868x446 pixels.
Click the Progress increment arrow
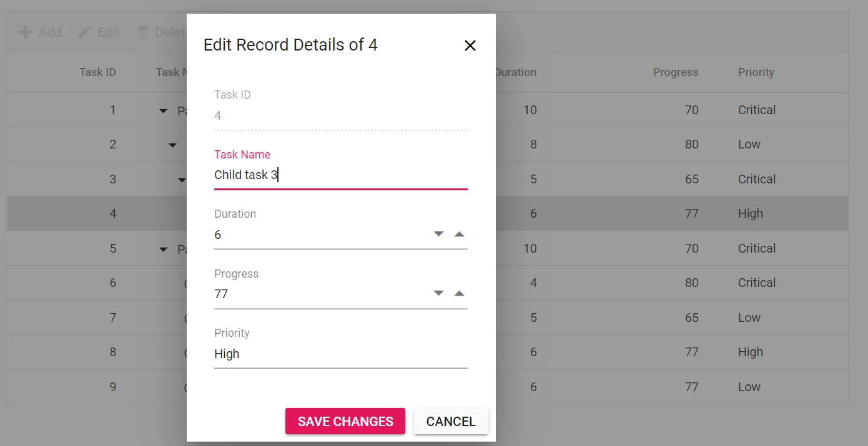point(460,293)
